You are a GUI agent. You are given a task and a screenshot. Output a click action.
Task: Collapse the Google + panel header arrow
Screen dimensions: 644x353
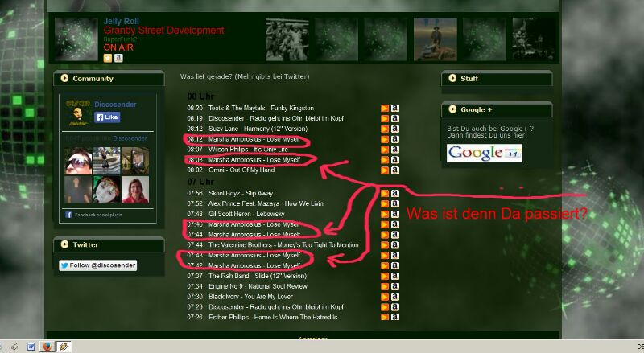coord(452,109)
